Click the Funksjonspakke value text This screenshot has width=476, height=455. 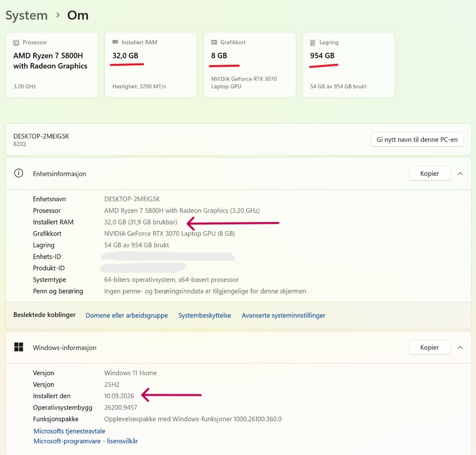[x=193, y=419]
